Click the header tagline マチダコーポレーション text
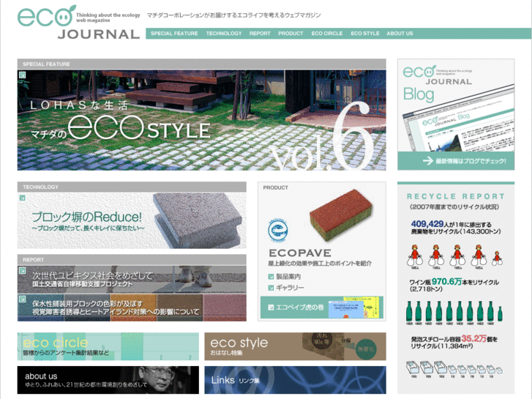This screenshot has height=399, width=532. tap(233, 15)
